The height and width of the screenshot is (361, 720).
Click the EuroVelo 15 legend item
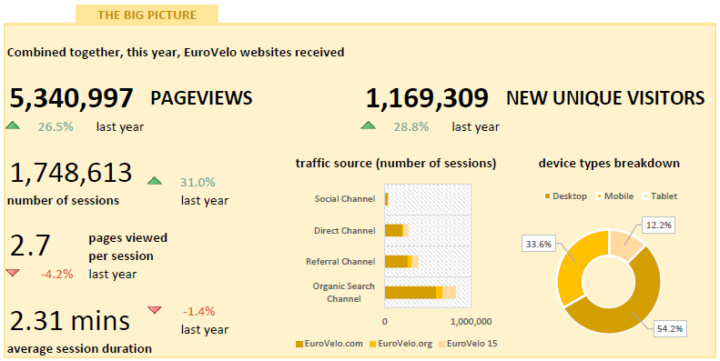point(468,344)
